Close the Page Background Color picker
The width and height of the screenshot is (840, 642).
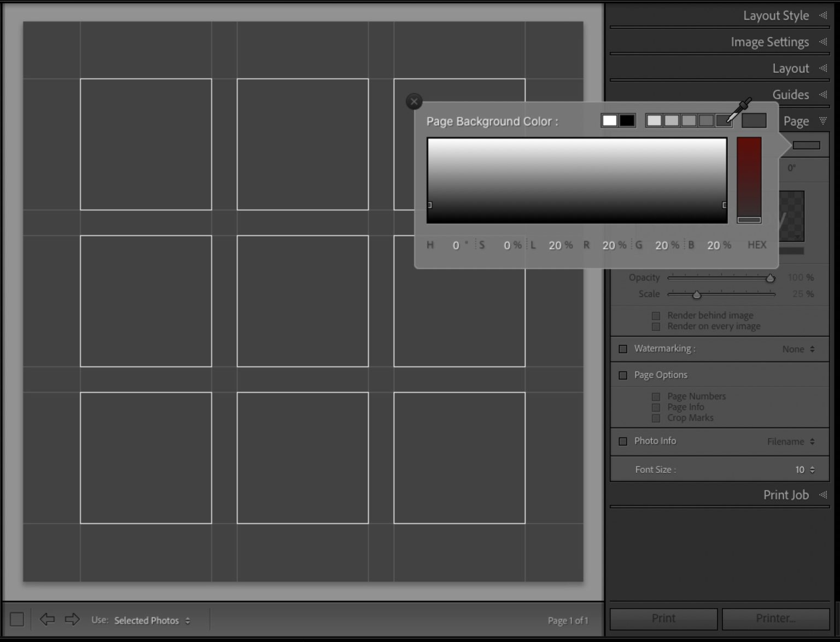tap(414, 101)
